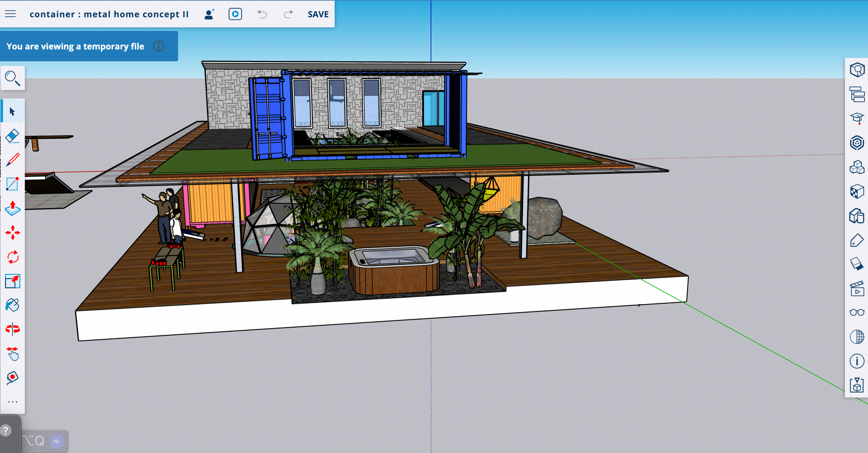Open the Outliner panel
Viewport: 868px width, 453px height.
[857, 94]
